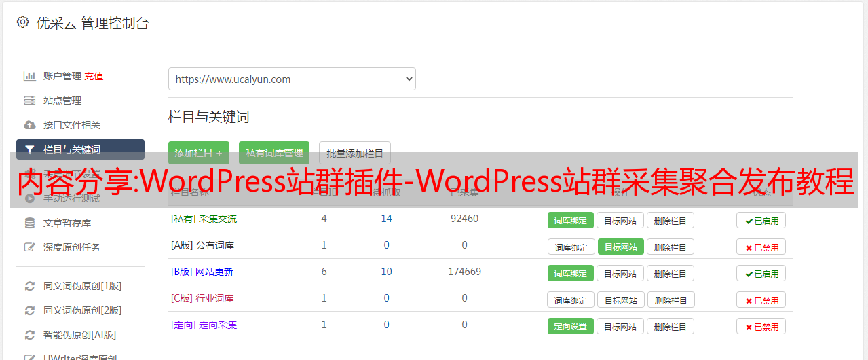Click the 站点管理 server icon
This screenshot has height=360, width=868.
coord(29,101)
